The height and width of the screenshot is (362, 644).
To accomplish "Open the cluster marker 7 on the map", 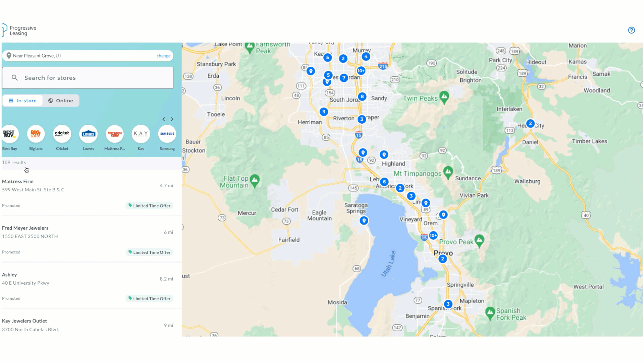I will click(344, 78).
